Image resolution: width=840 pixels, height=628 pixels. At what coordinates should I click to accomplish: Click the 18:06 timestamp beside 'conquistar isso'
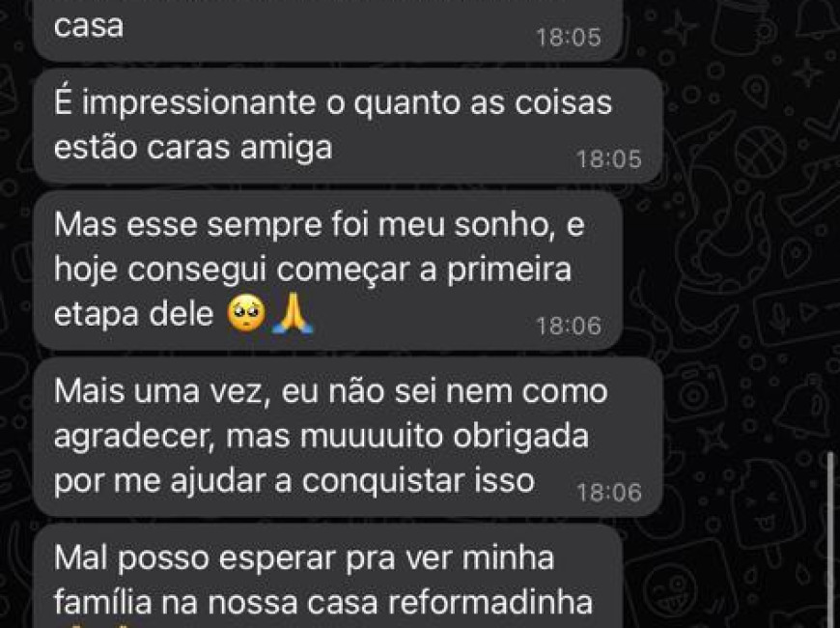tap(608, 492)
